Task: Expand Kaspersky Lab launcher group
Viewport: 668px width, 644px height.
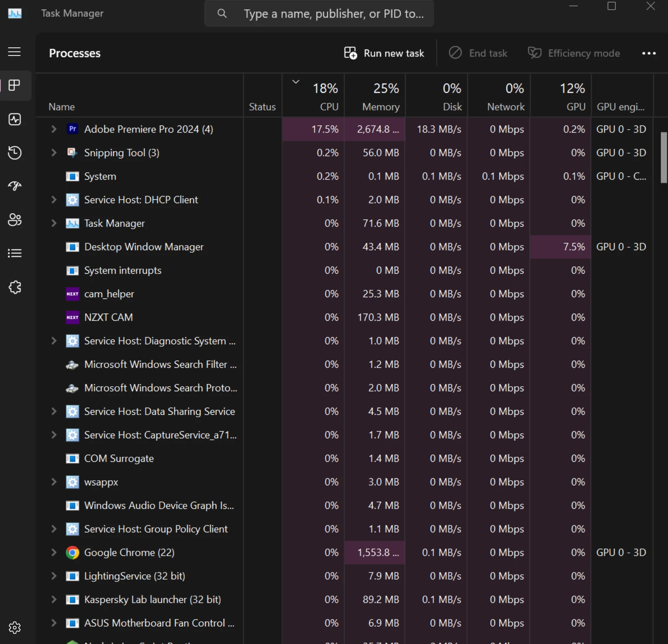Action: pos(54,599)
